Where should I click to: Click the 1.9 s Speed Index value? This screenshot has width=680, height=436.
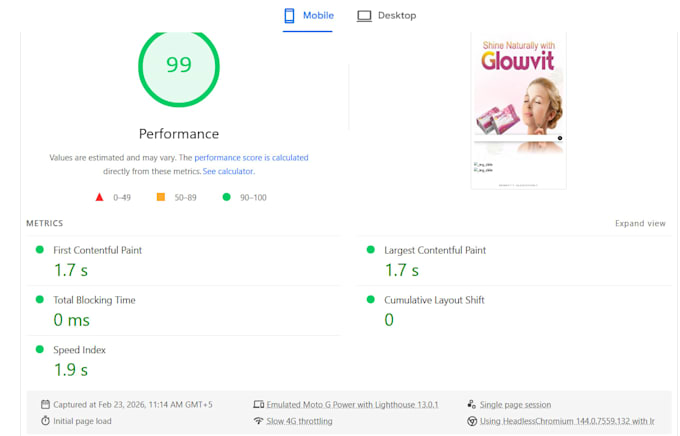71,370
